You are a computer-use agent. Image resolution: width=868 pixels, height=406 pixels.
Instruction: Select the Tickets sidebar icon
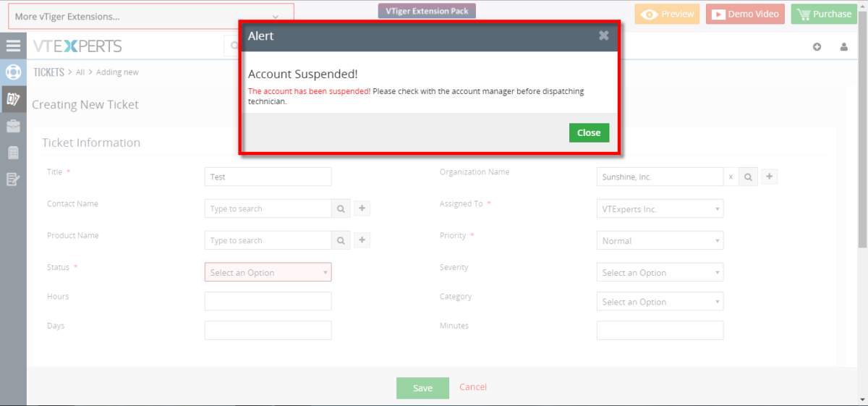[13, 99]
